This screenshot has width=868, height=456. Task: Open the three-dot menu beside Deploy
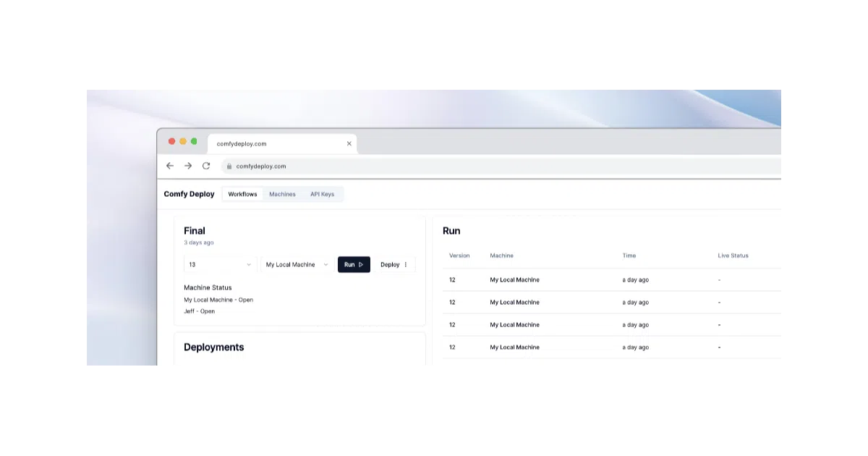pos(406,264)
